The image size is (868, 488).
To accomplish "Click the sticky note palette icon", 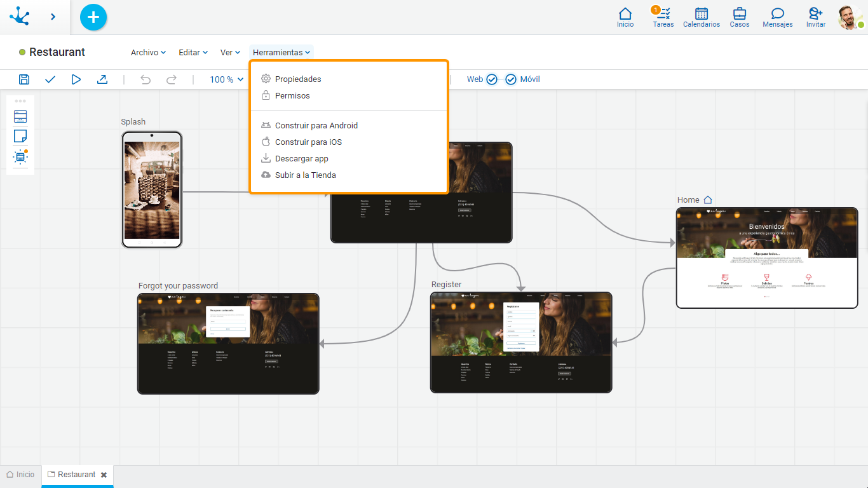I will pyautogui.click(x=20, y=136).
